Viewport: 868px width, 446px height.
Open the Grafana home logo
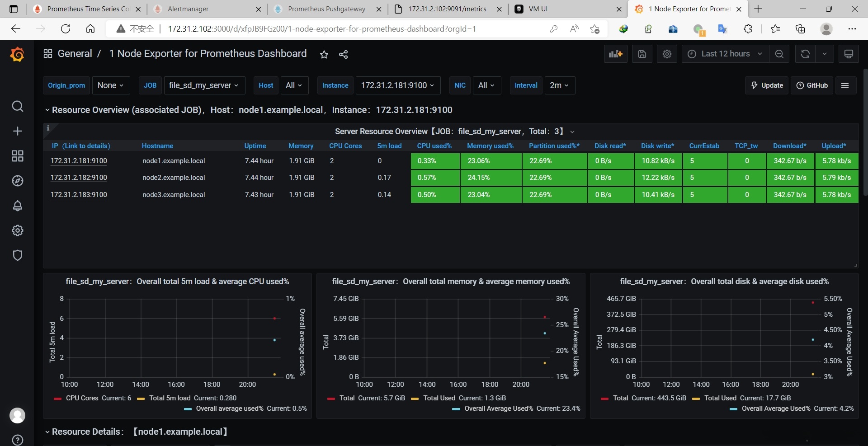click(17, 54)
